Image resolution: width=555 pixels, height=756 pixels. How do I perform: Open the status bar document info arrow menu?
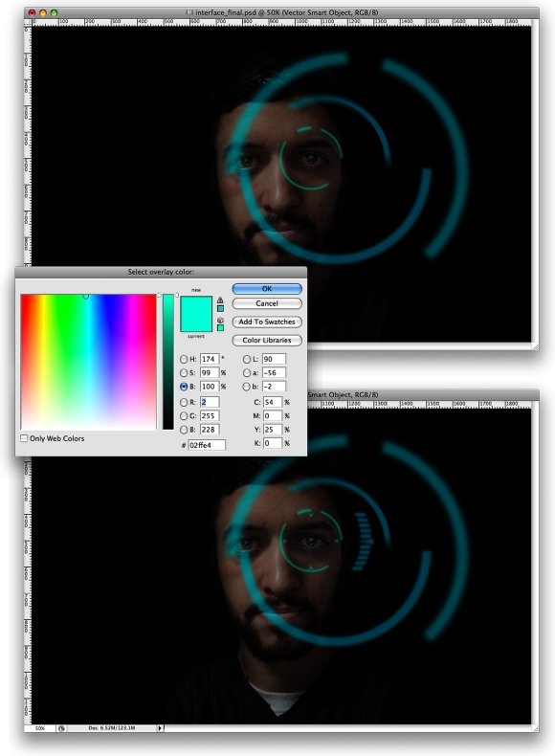[x=160, y=728]
